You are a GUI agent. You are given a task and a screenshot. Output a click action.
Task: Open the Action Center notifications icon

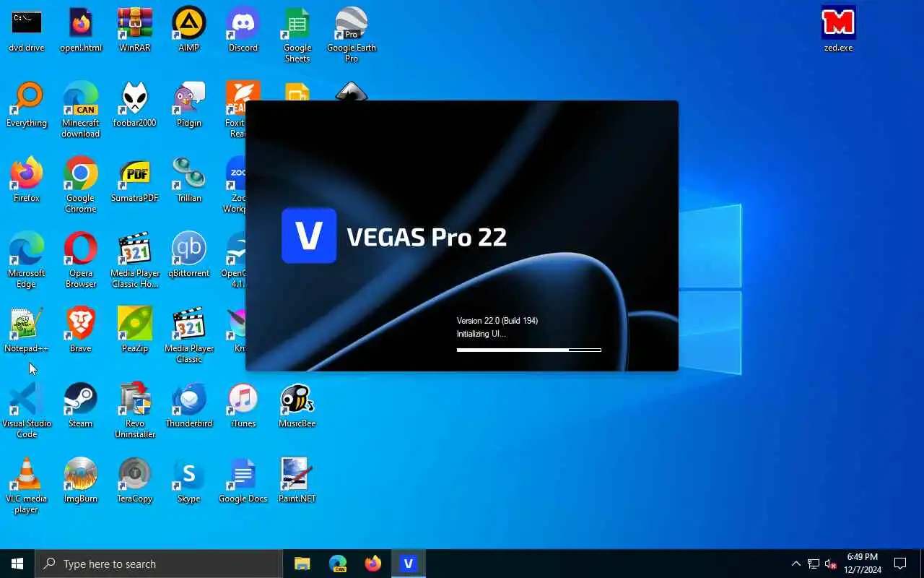tap(900, 564)
